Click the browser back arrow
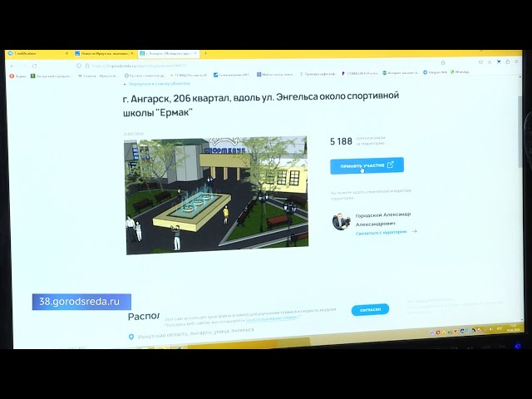The width and height of the screenshot is (532, 399). (x=12, y=66)
